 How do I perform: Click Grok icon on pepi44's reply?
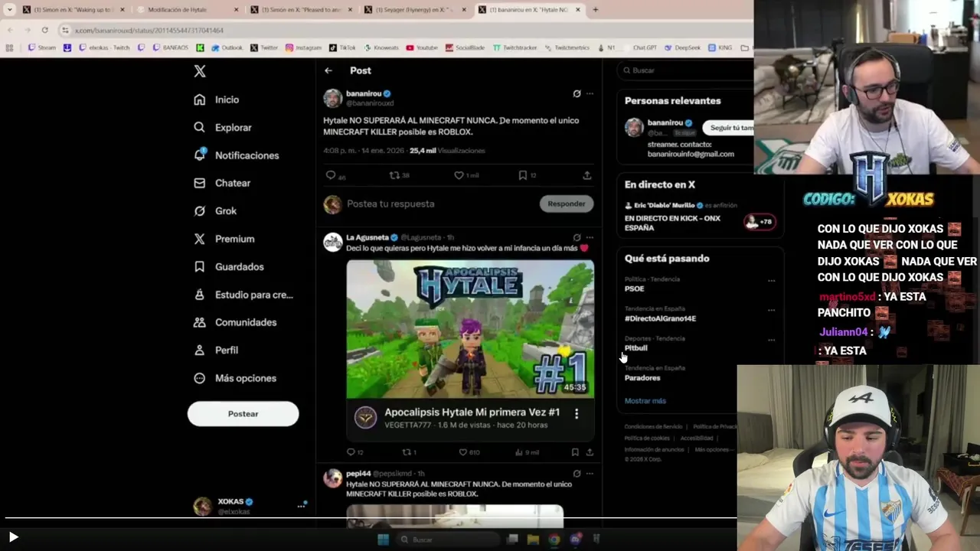click(x=577, y=474)
